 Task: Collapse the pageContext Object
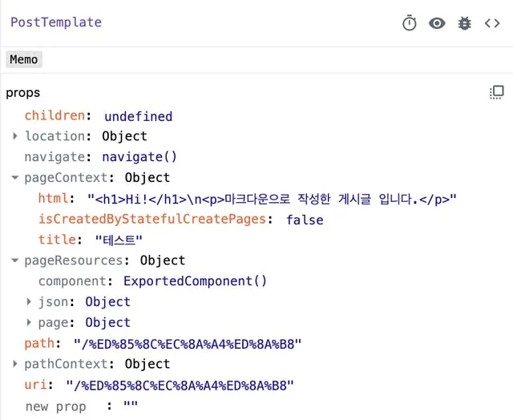[15, 178]
